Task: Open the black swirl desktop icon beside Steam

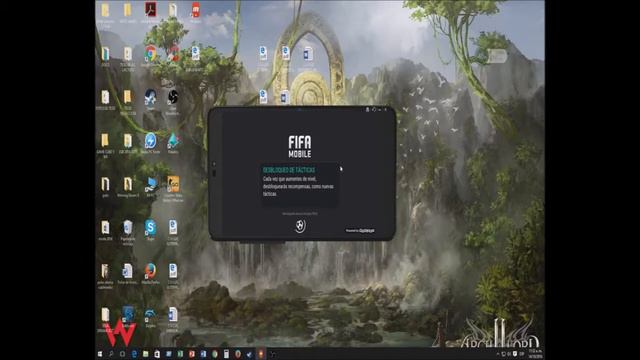Action: coord(173,97)
